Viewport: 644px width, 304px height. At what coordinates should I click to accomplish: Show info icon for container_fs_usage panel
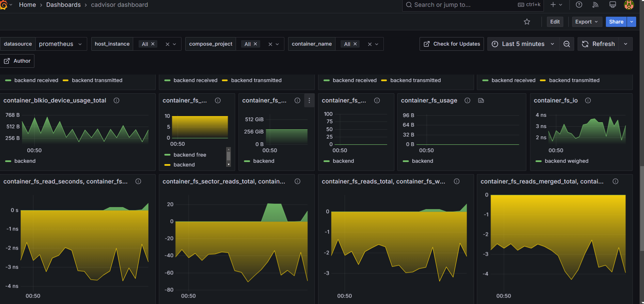coord(467,100)
